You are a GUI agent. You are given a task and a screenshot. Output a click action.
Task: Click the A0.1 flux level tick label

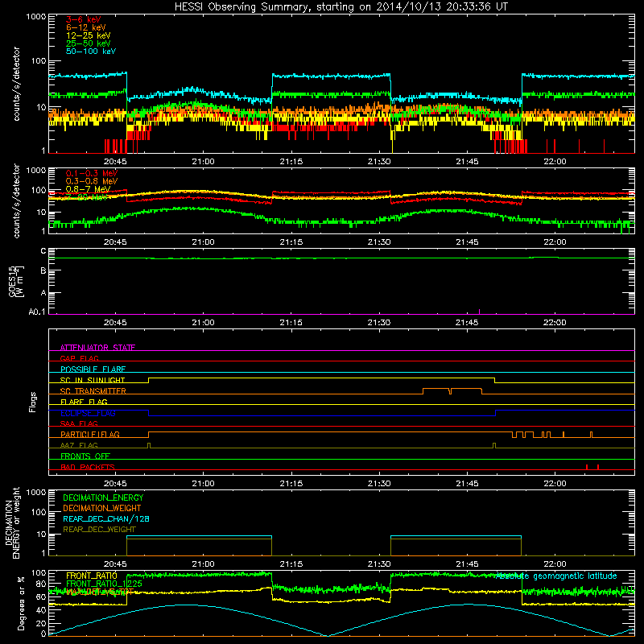click(x=37, y=312)
